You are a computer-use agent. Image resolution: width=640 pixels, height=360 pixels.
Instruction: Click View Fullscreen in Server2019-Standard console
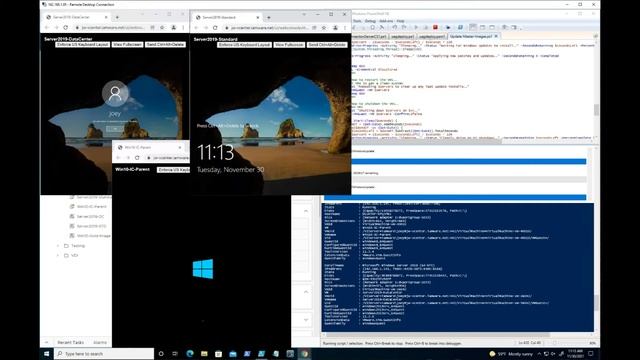click(x=289, y=44)
